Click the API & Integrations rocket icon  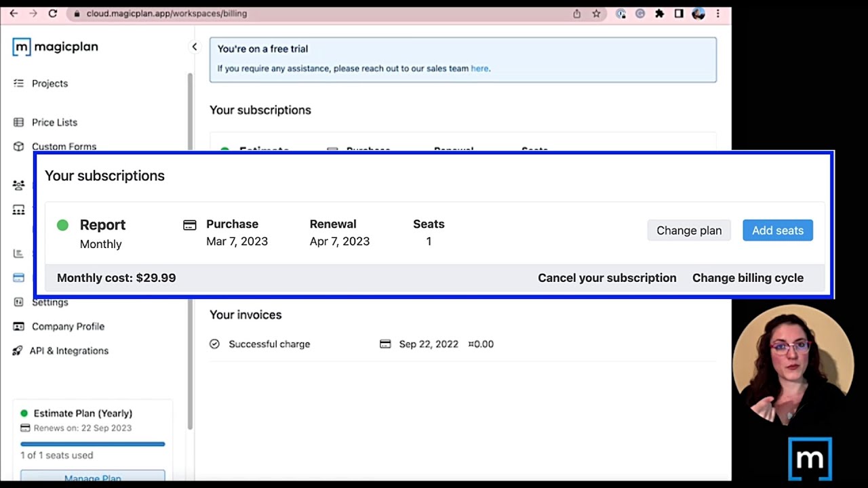18,351
